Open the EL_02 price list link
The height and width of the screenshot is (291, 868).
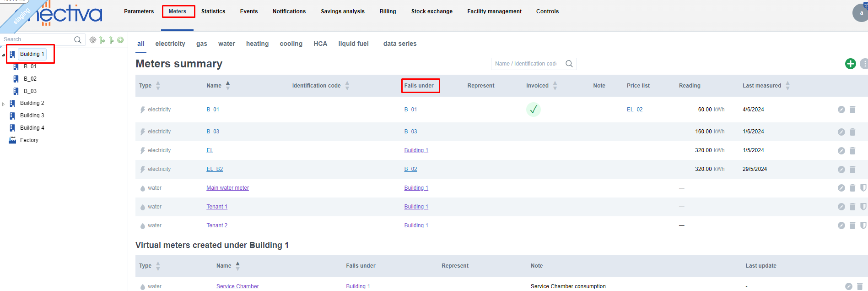click(634, 110)
